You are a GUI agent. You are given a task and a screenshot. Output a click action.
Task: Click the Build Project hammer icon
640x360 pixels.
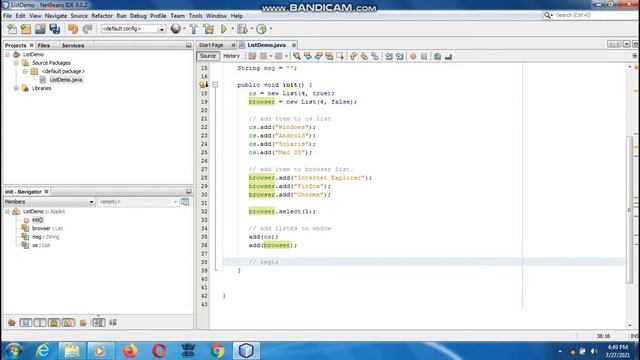194,29
